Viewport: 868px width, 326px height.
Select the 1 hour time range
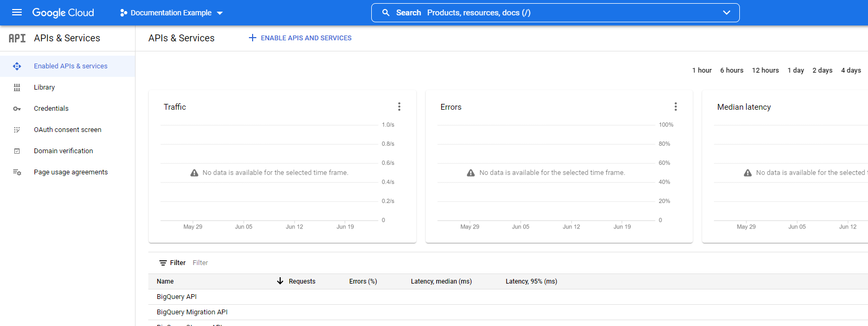pyautogui.click(x=702, y=71)
